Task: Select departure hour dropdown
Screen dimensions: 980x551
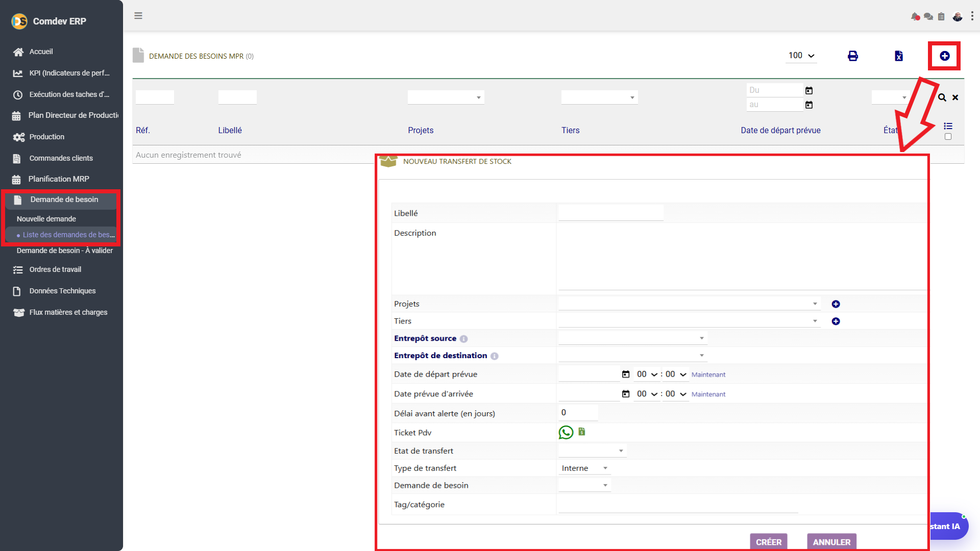Action: [647, 374]
